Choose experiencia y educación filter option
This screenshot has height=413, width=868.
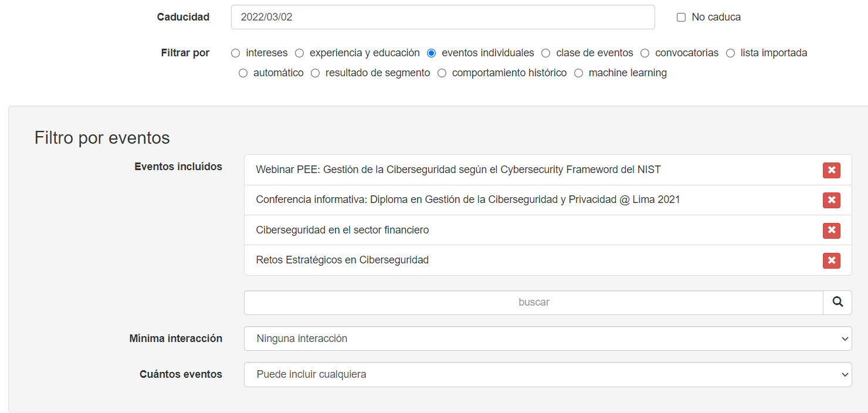[x=299, y=53]
